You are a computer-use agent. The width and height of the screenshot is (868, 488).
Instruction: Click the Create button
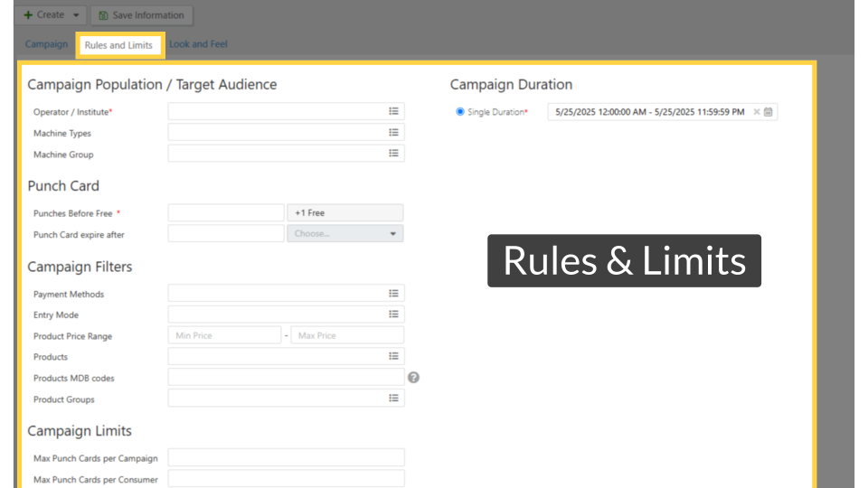tap(51, 15)
